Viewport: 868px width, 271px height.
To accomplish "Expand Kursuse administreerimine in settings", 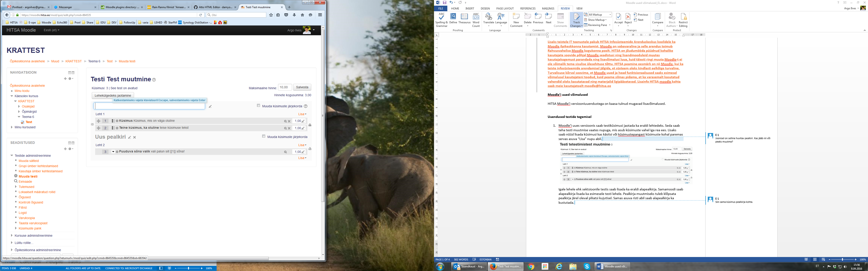I will (x=33, y=236).
